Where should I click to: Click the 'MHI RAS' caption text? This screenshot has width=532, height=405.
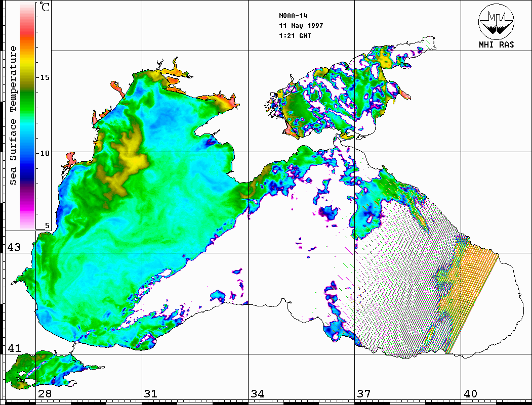coord(497,44)
